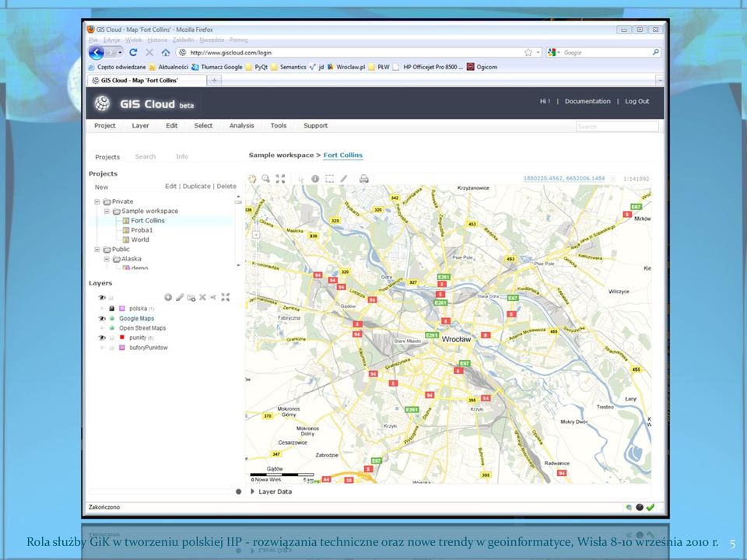This screenshot has height=560, width=747.
Task: Add a new layer with the plus icon
Action: coord(168,297)
